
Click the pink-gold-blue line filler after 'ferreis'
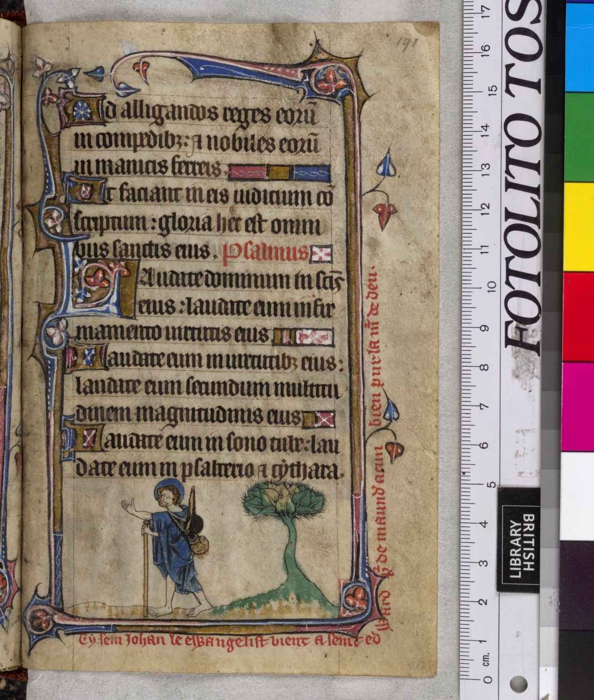(280, 173)
